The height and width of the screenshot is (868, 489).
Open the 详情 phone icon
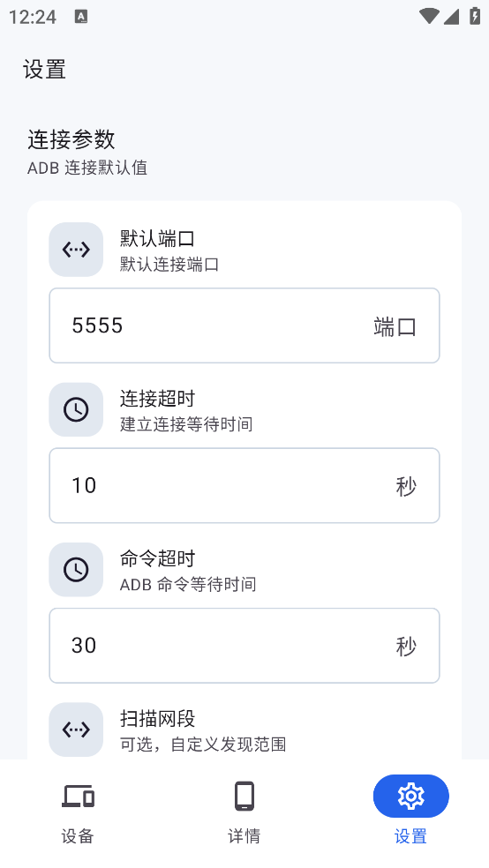click(244, 796)
